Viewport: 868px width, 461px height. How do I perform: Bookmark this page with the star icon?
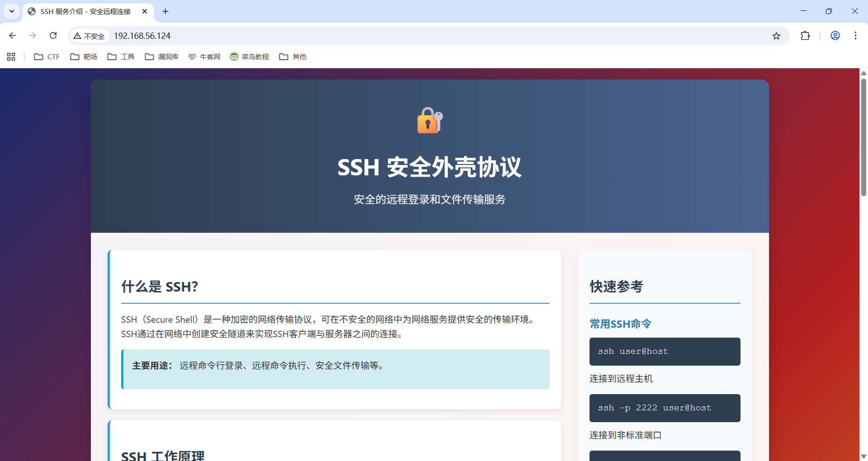[x=776, y=36]
